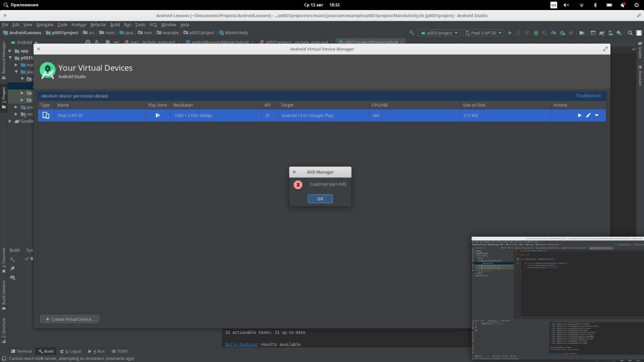The height and width of the screenshot is (362, 644).
Task: Open the Favorites side panel tab
Action: pyautogui.click(x=4, y=260)
